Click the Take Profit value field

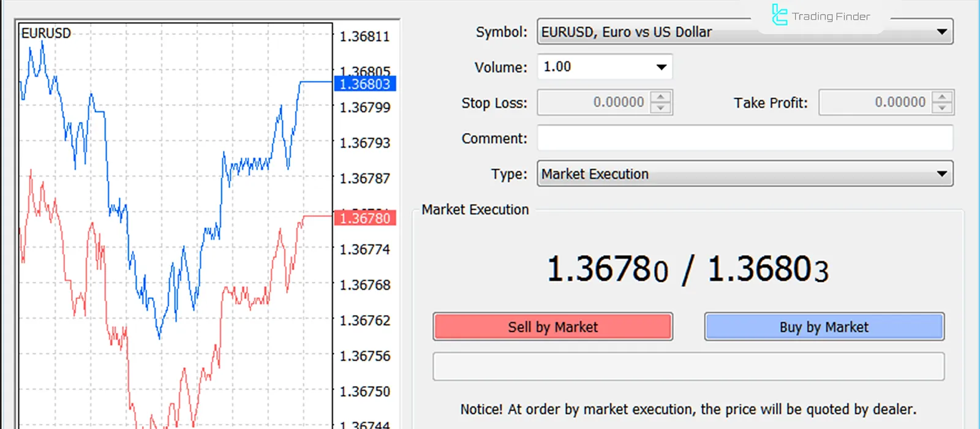tap(876, 102)
